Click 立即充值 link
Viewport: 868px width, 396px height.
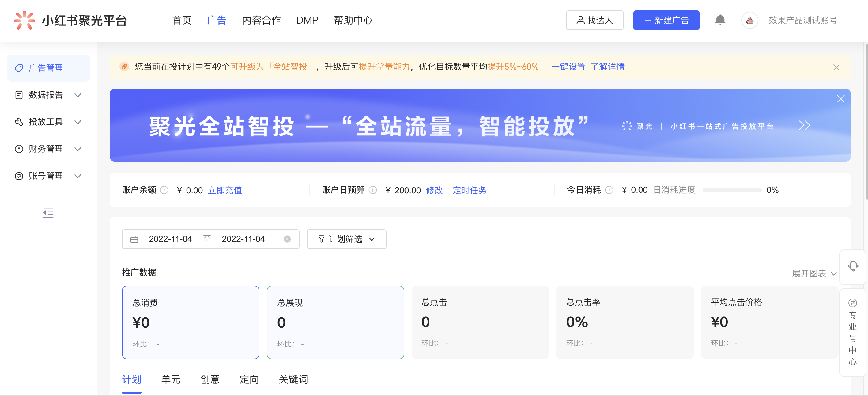click(x=225, y=190)
